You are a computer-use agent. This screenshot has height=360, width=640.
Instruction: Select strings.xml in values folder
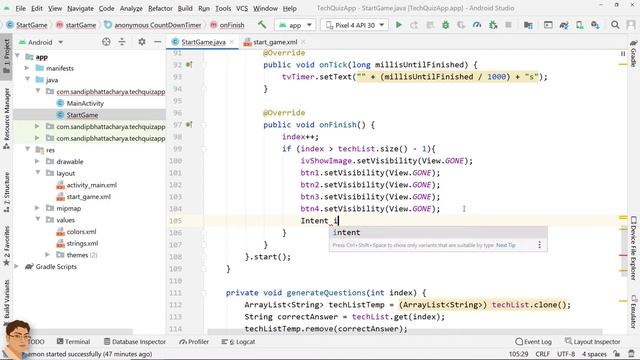coord(82,243)
